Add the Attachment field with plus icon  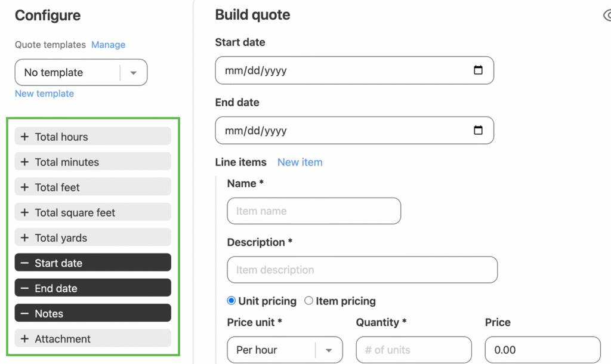pos(24,339)
